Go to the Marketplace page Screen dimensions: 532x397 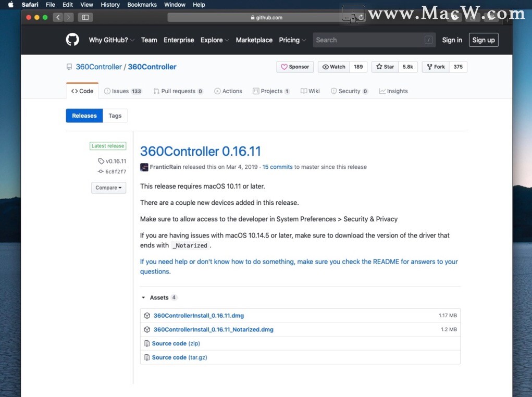click(x=254, y=40)
